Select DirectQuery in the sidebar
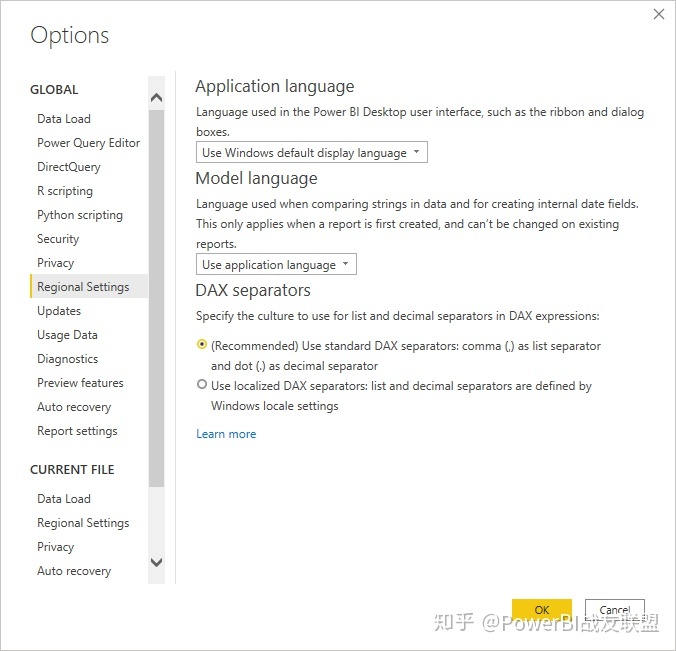Viewport: 676px width, 651px height. coord(69,167)
